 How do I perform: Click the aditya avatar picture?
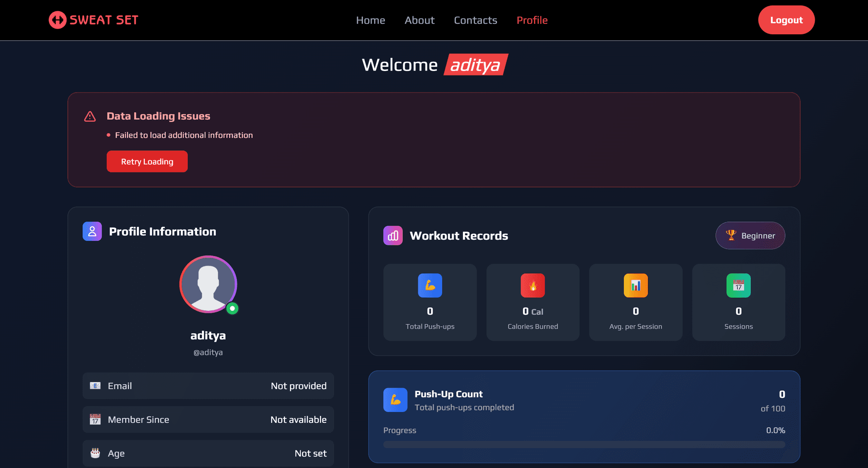(208, 284)
